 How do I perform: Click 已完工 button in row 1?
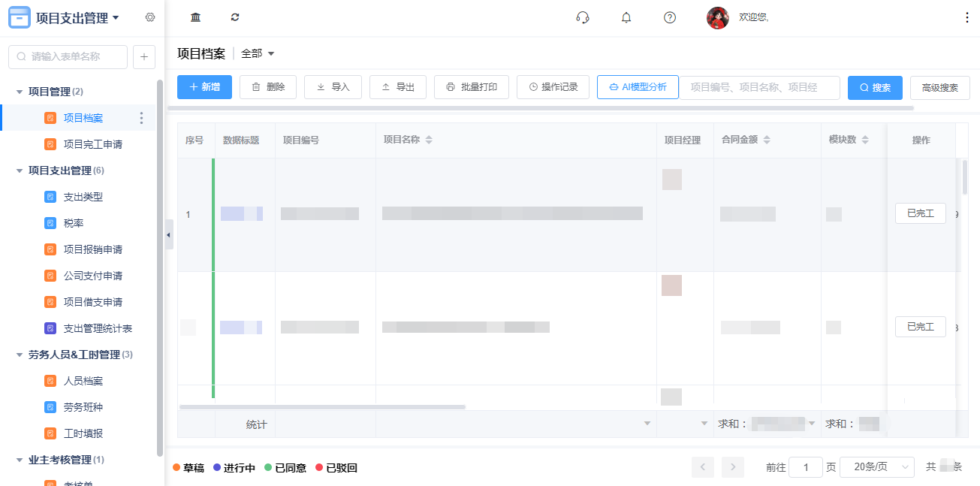point(921,213)
